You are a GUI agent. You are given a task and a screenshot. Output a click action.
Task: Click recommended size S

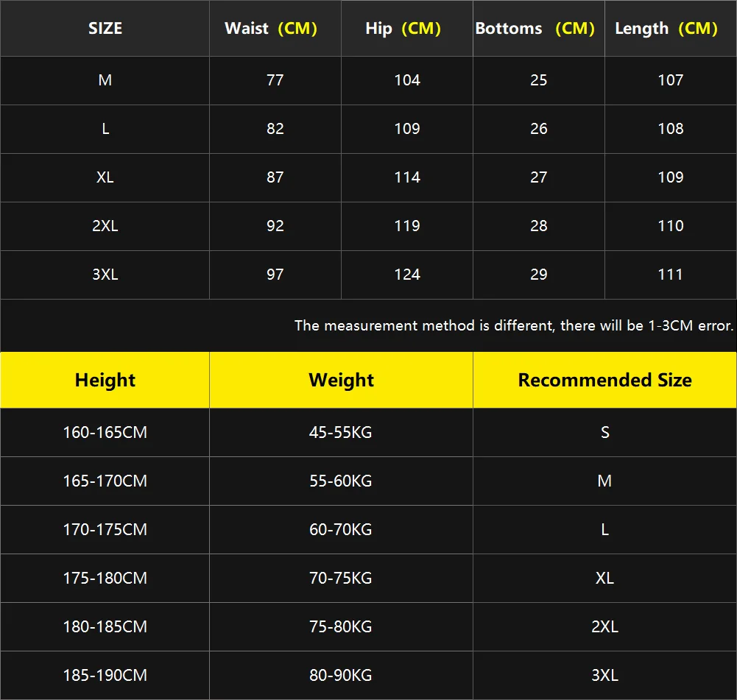pos(605,433)
